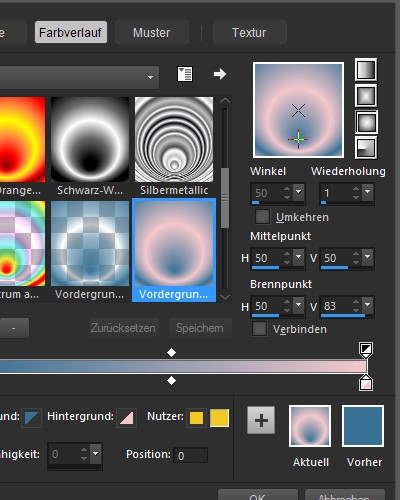Image resolution: width=400 pixels, height=500 pixels.
Task: Open the Brennpunkt V dropdown
Action: (368, 305)
